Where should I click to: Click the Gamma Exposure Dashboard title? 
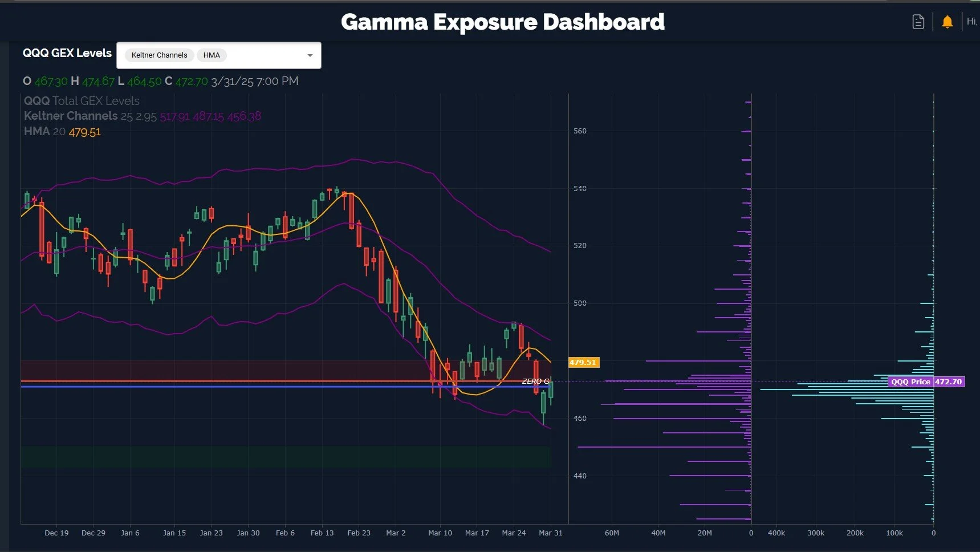click(503, 22)
